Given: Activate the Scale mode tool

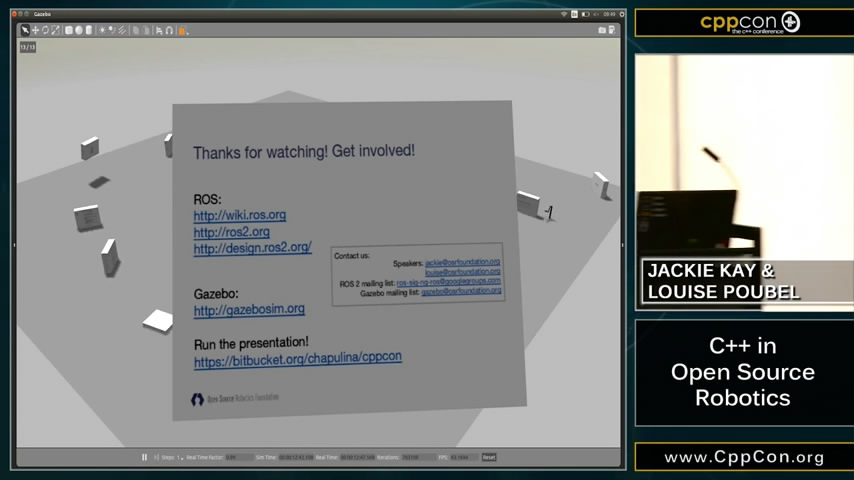Looking at the screenshot, I should pos(56,31).
